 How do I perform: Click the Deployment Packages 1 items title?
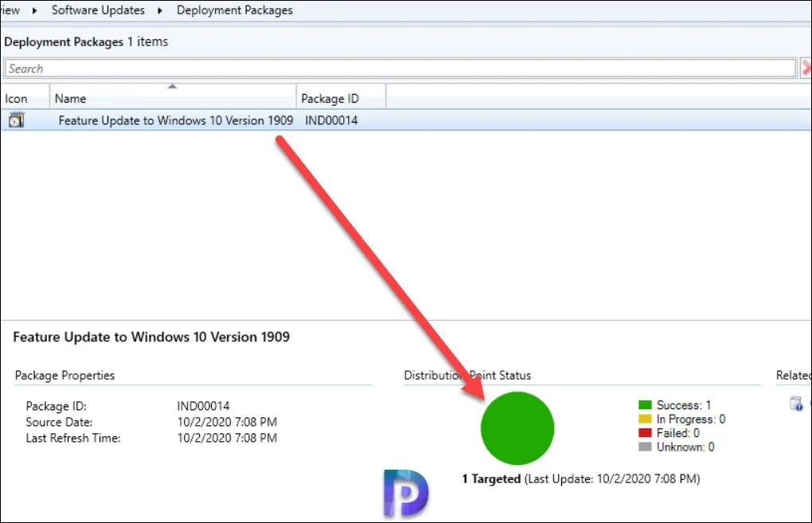[86, 41]
